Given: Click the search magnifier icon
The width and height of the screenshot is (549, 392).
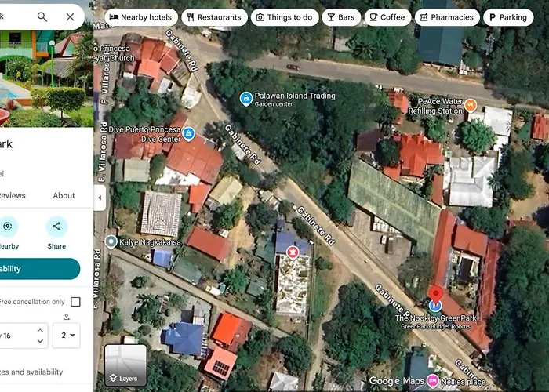Looking at the screenshot, I should (x=42, y=16).
